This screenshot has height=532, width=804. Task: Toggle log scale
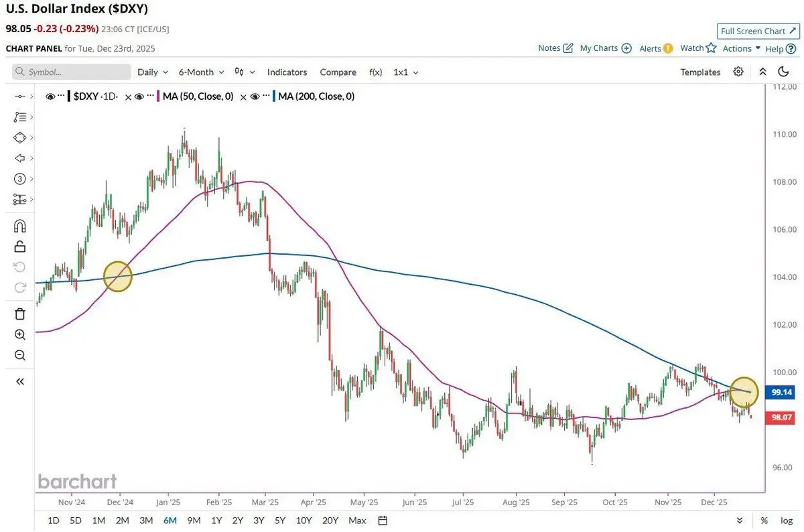[x=785, y=521]
